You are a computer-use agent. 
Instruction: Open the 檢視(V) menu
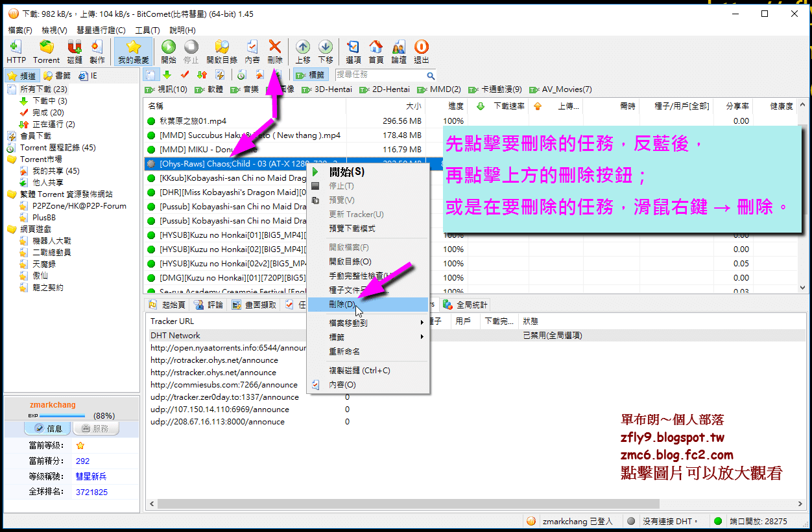tap(54, 30)
